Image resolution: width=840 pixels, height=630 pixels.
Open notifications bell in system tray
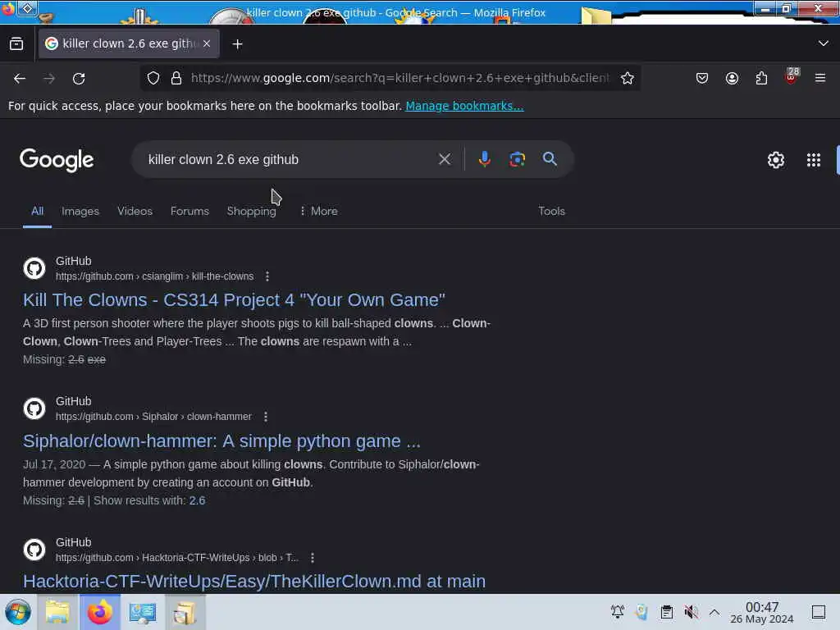(617, 611)
